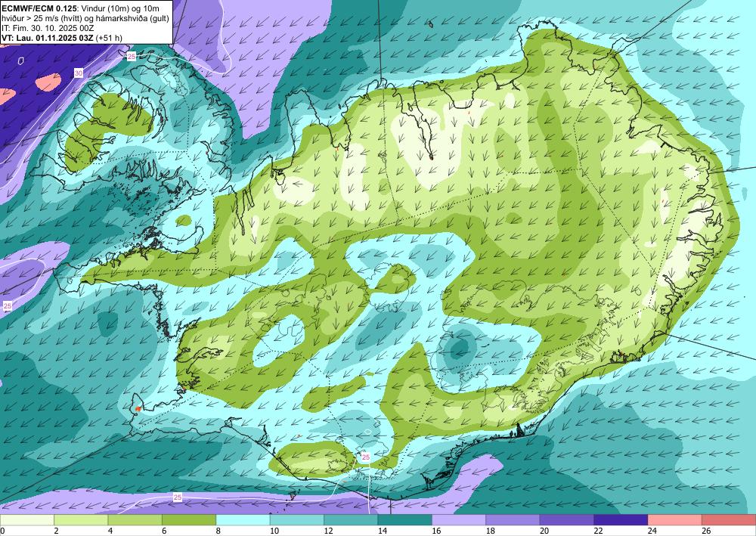Click the lavender 16–18 m/s legend swatch
The width and height of the screenshot is (756, 536).
tap(459, 520)
